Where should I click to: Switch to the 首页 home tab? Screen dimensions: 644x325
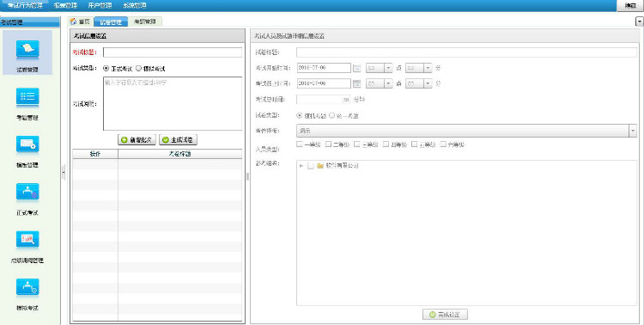tap(80, 21)
